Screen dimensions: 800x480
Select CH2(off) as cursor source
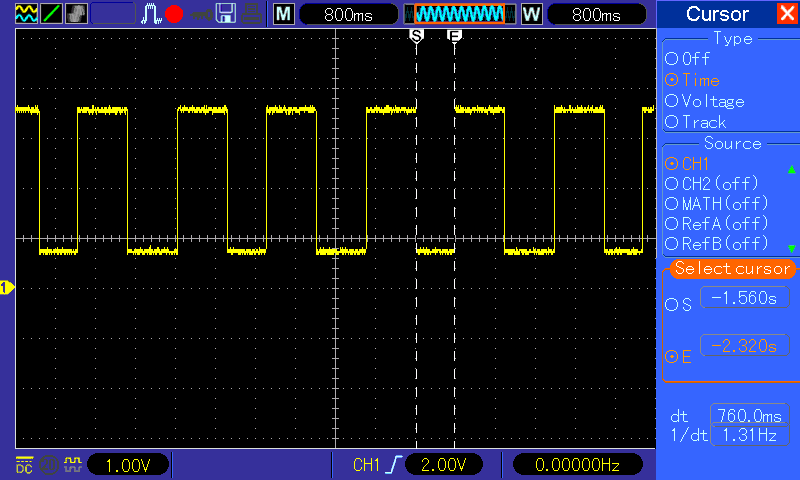coord(712,184)
